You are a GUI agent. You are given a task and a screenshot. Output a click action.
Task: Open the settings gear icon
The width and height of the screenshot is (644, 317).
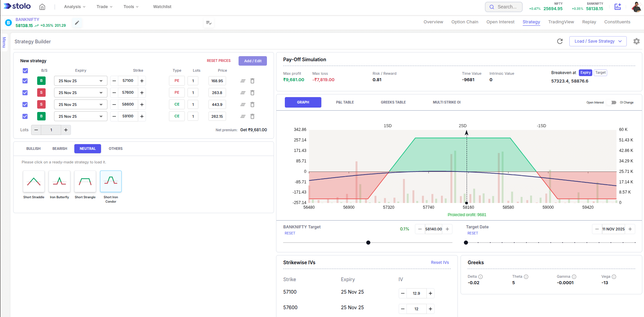point(637,41)
